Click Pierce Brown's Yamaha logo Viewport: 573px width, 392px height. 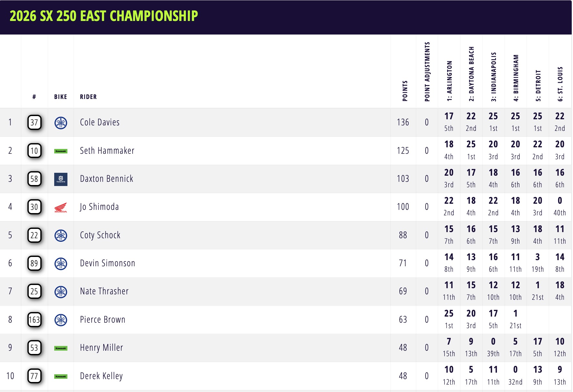click(61, 320)
